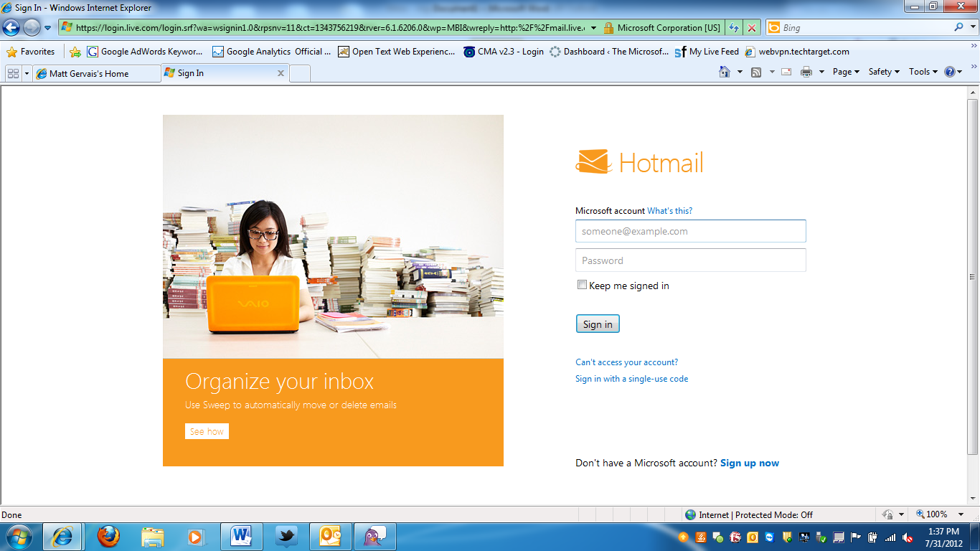Screen dimensions: 980x551
Task: Click the RSS feeds icon
Action: coord(756,72)
